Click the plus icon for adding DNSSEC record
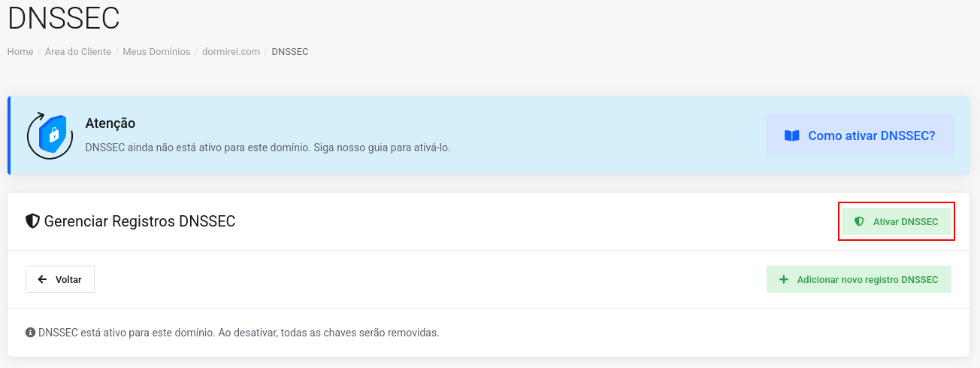This screenshot has width=980, height=368. tap(784, 279)
